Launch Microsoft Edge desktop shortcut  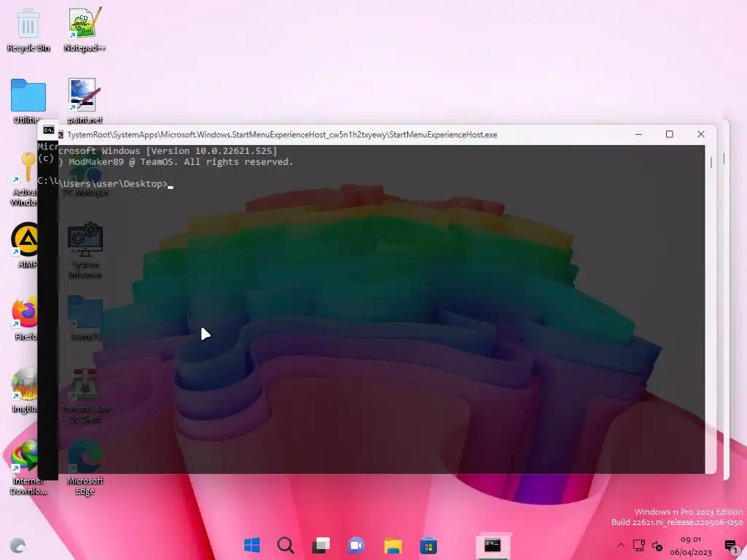[85, 467]
